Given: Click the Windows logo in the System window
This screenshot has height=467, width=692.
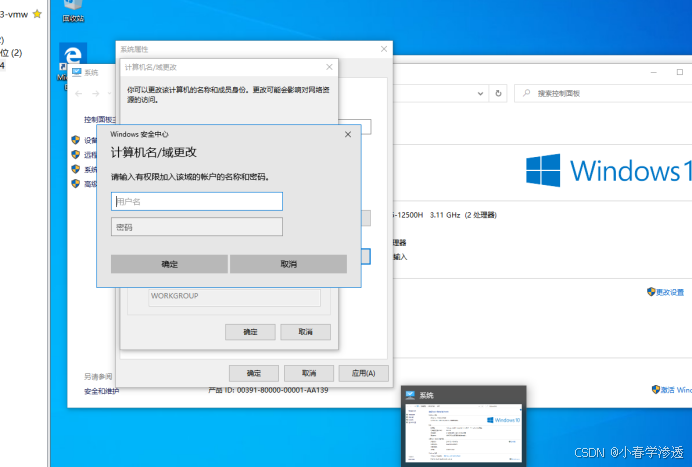Looking at the screenshot, I should (543, 170).
